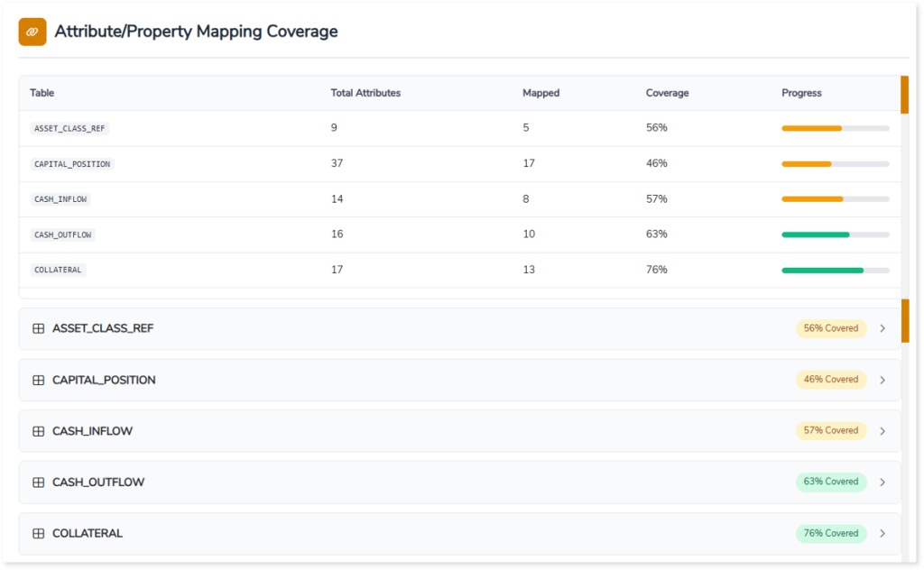Open the CASH_OUTFLOW chevron arrow
Image resolution: width=924 pixels, height=570 pixels.
point(882,483)
